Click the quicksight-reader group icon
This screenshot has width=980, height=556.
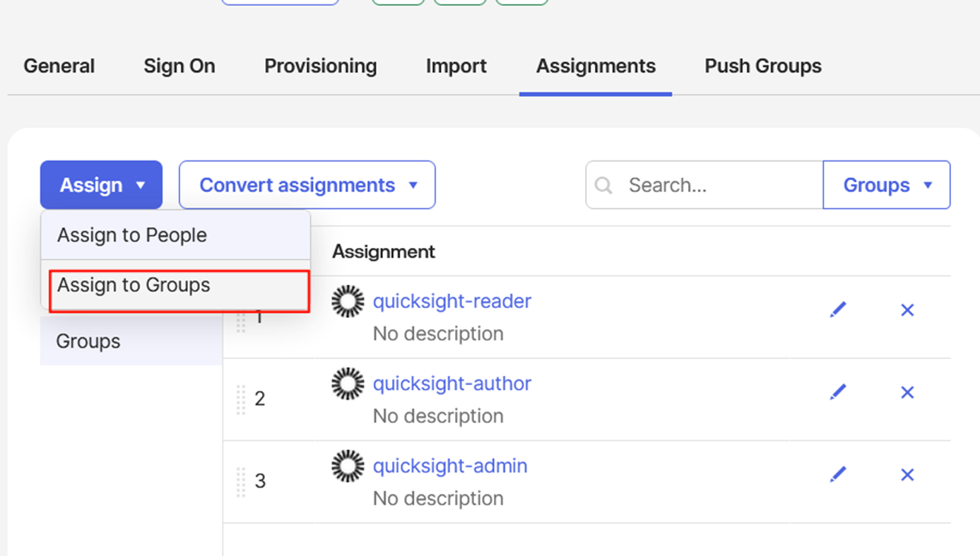pos(348,302)
